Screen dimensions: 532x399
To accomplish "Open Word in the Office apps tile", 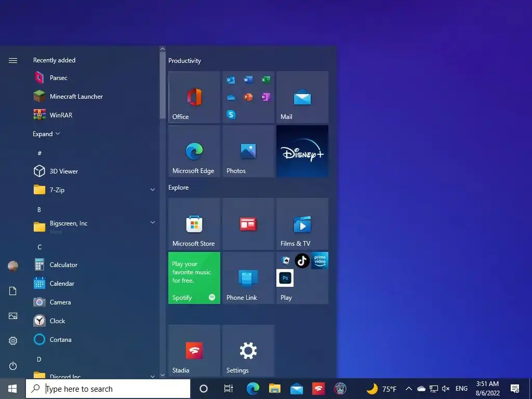I will (x=248, y=79).
